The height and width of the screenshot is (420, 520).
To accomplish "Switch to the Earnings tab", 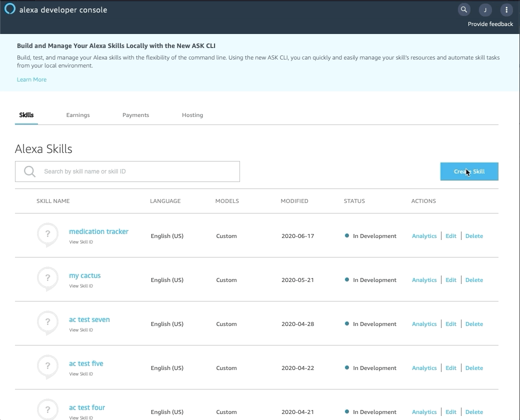I will click(78, 115).
